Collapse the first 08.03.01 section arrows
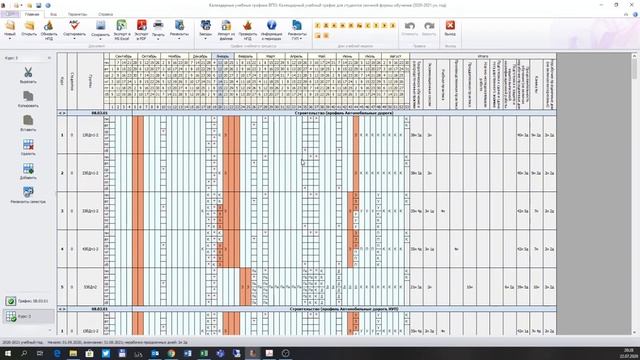Viewport: 640px width, 360px height. [x=62, y=113]
